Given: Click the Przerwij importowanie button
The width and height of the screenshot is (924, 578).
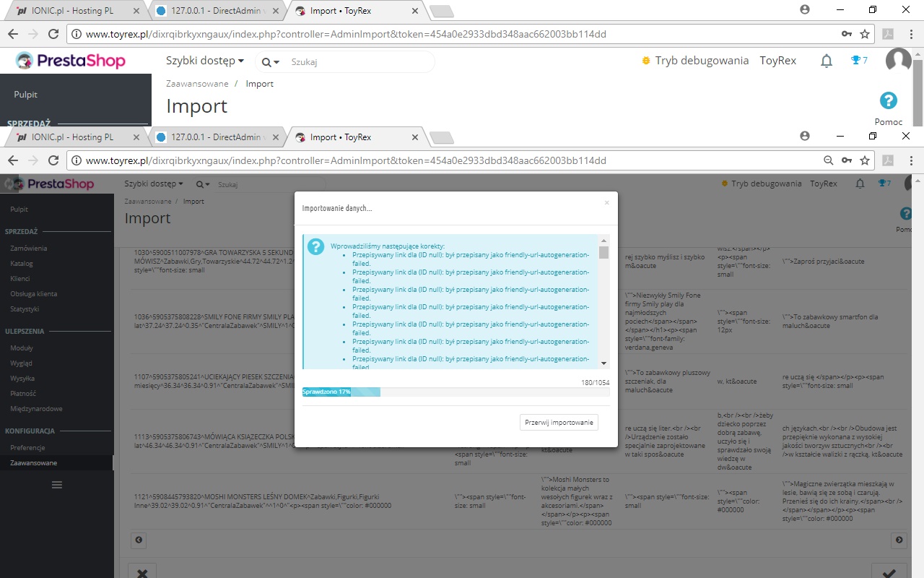Looking at the screenshot, I should [559, 422].
